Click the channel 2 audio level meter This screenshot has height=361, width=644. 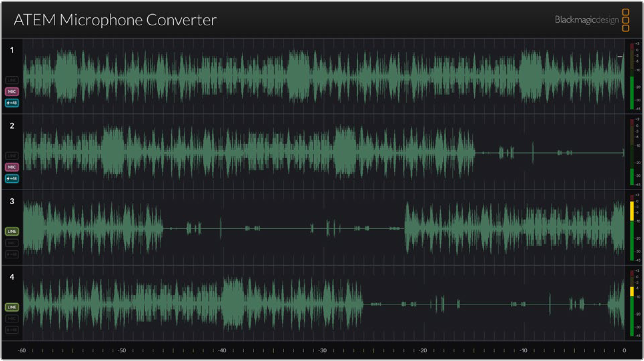click(632, 152)
